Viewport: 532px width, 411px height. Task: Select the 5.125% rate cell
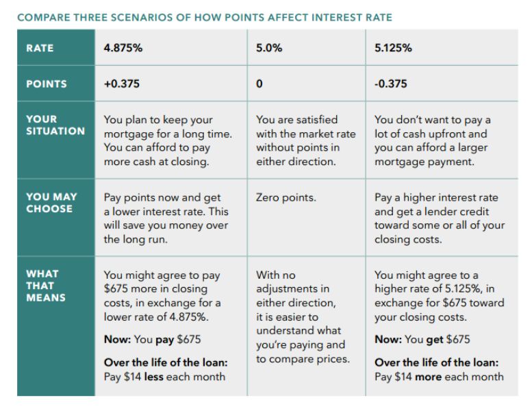coord(393,49)
